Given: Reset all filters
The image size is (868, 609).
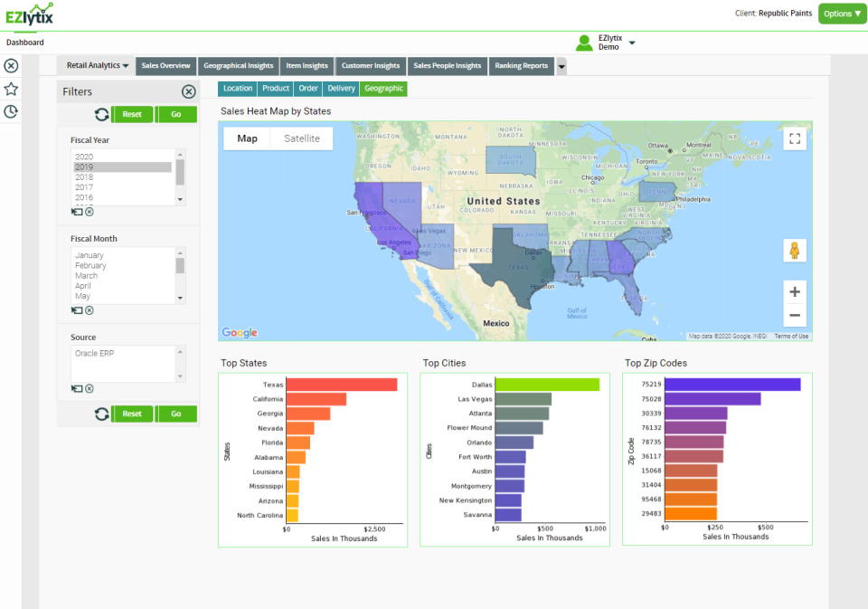Looking at the screenshot, I should 132,114.
